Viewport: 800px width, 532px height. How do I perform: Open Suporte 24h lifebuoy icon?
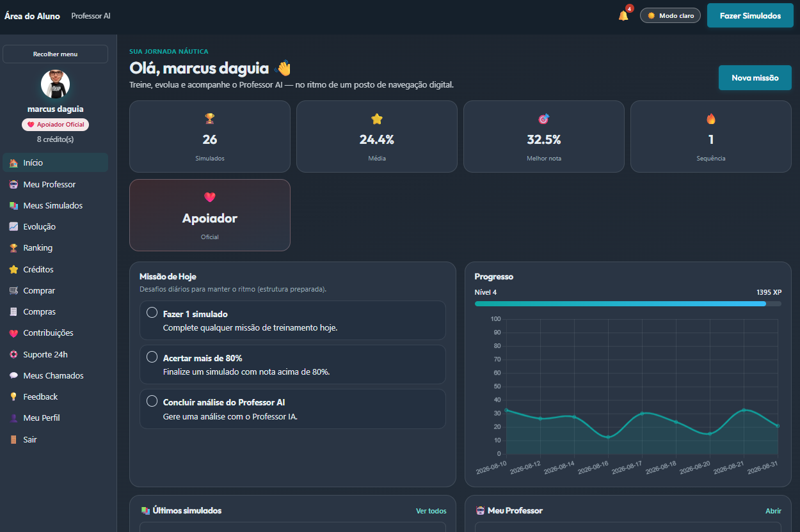(x=13, y=354)
